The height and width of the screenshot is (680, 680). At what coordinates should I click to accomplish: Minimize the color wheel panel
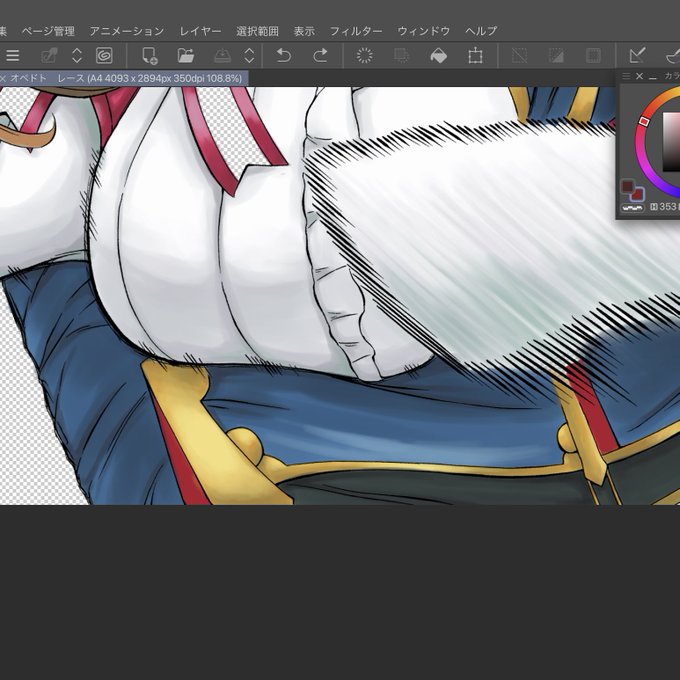[x=653, y=77]
